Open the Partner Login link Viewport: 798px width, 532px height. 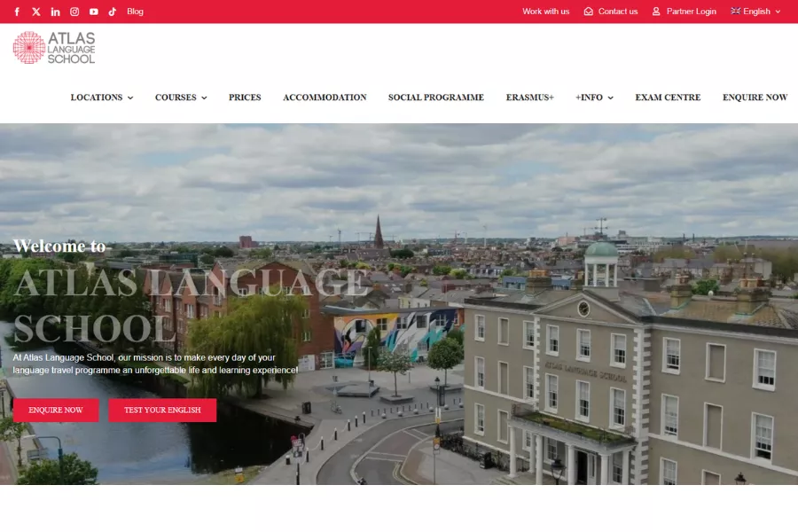(x=691, y=12)
